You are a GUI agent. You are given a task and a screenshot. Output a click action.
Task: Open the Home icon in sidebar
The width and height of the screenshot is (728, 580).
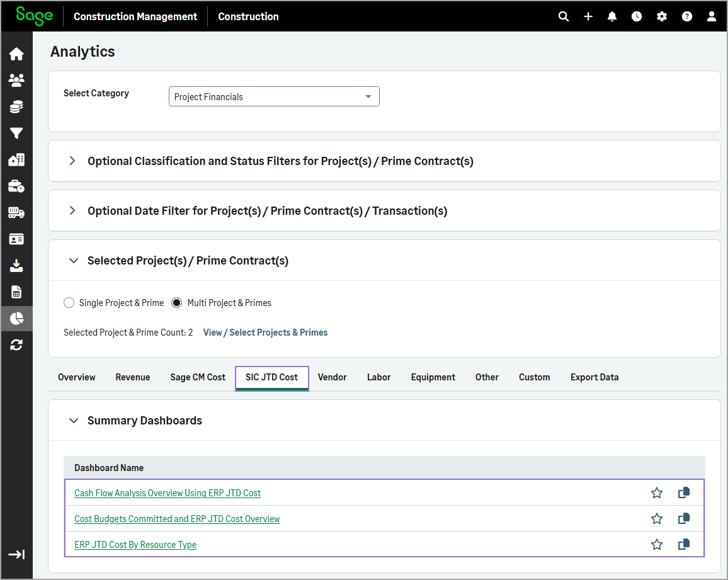16,54
